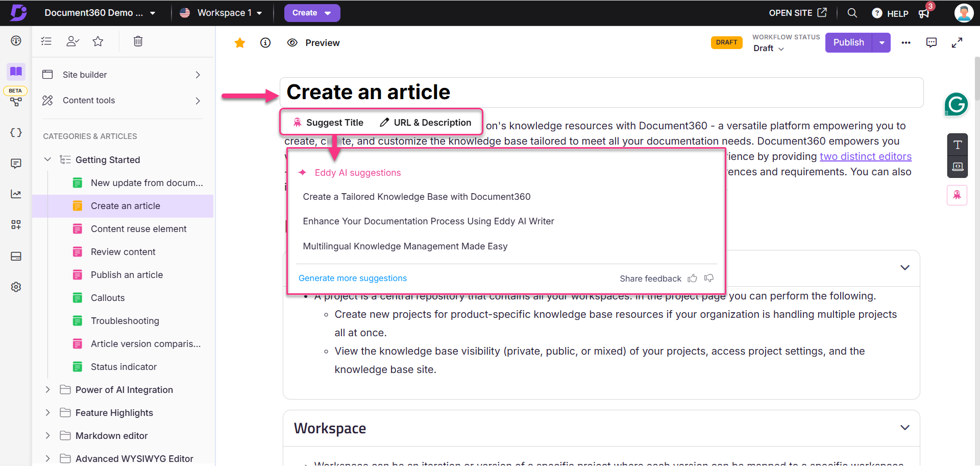The height and width of the screenshot is (466, 980).
Task: Open the comments panel icon
Action: [932, 42]
